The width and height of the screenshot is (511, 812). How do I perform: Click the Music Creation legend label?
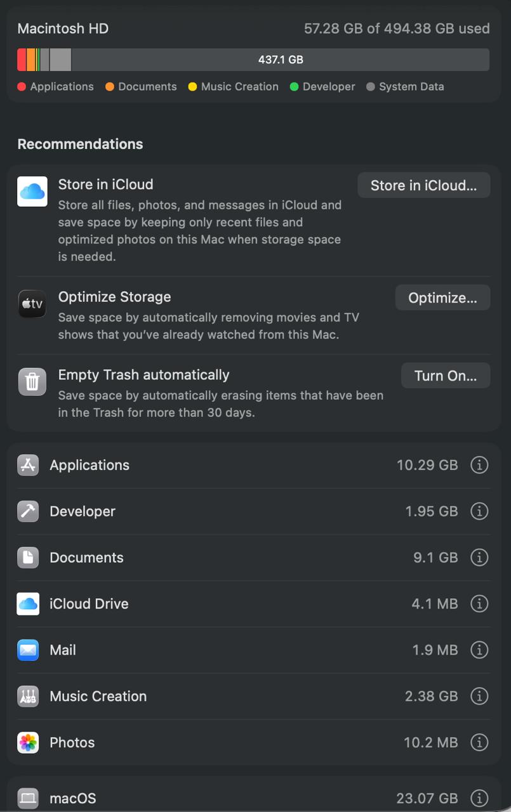[240, 87]
